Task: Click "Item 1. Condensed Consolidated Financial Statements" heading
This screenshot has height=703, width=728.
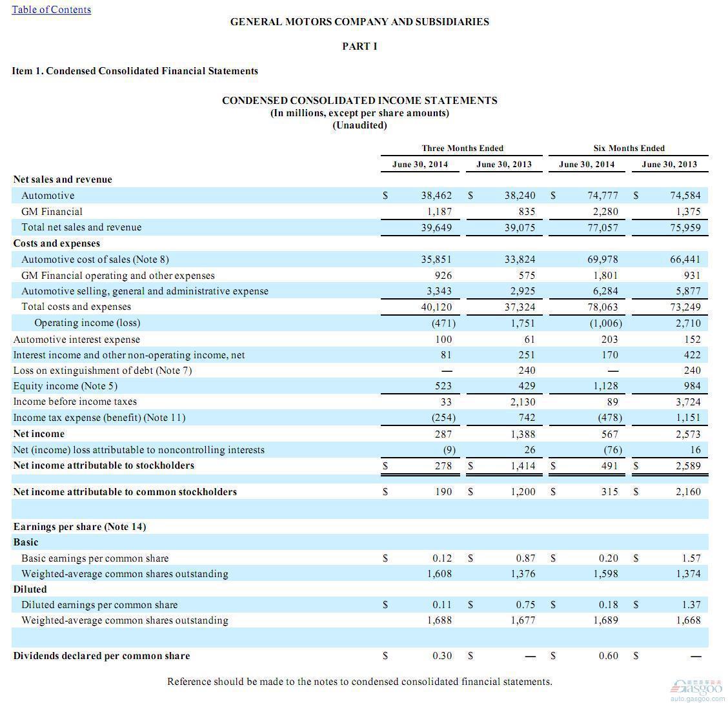Action: [135, 71]
